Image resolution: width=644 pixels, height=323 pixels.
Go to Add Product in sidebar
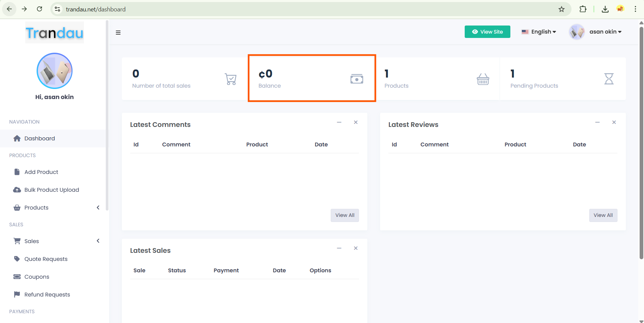[x=41, y=172]
